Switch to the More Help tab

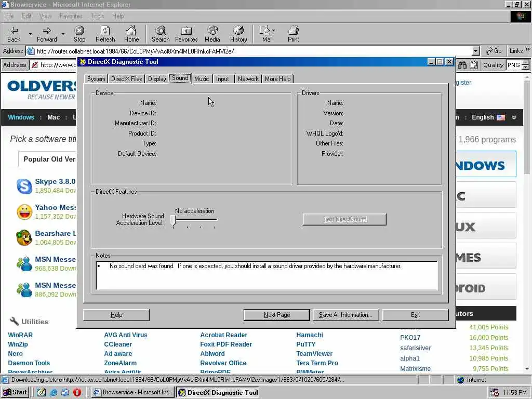[277, 79]
